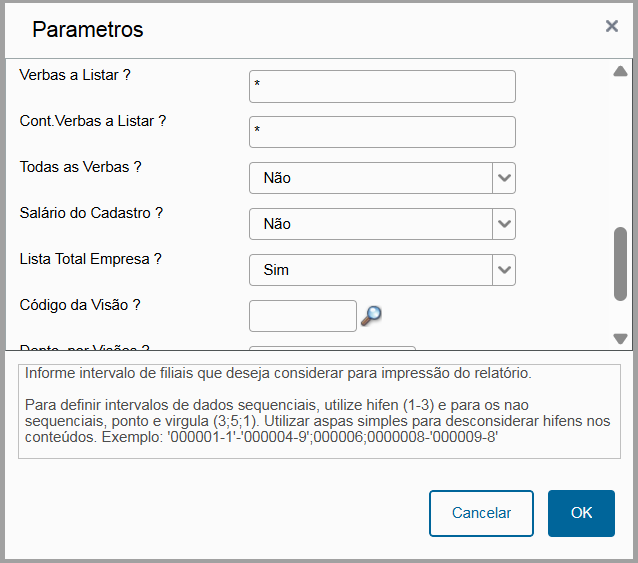Click the Código da Visão input box

click(x=303, y=316)
